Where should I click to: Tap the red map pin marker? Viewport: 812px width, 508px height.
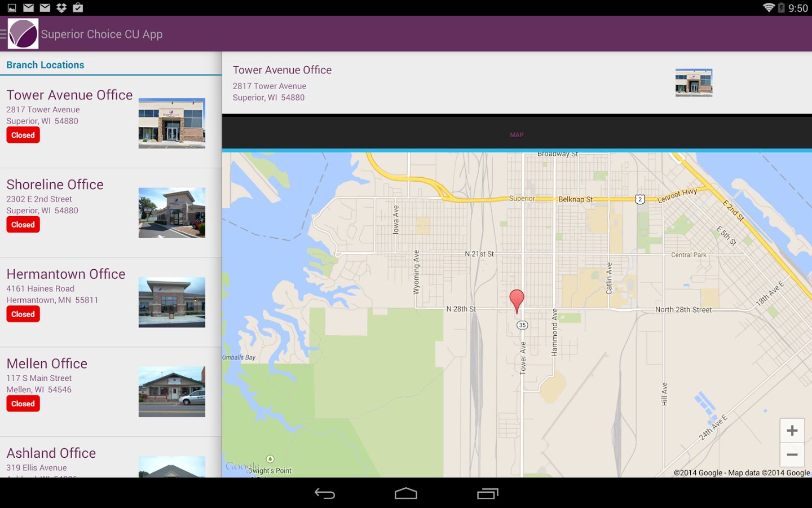(x=517, y=301)
